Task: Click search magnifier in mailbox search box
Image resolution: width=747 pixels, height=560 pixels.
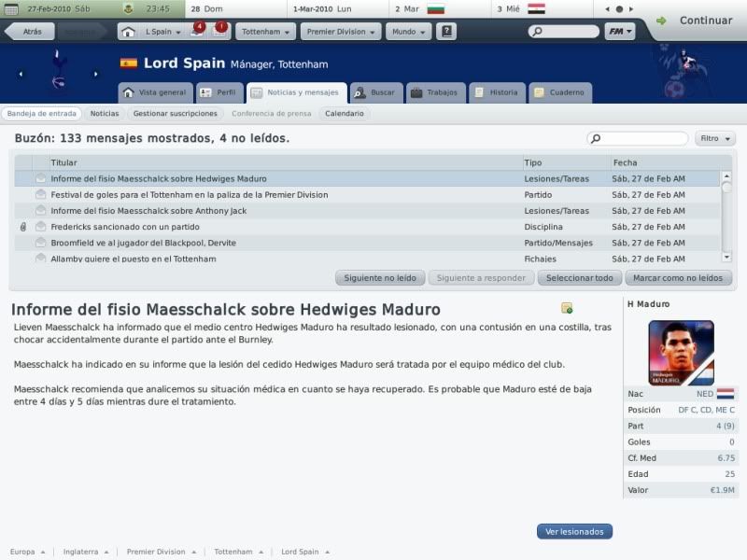Action: click(x=596, y=138)
